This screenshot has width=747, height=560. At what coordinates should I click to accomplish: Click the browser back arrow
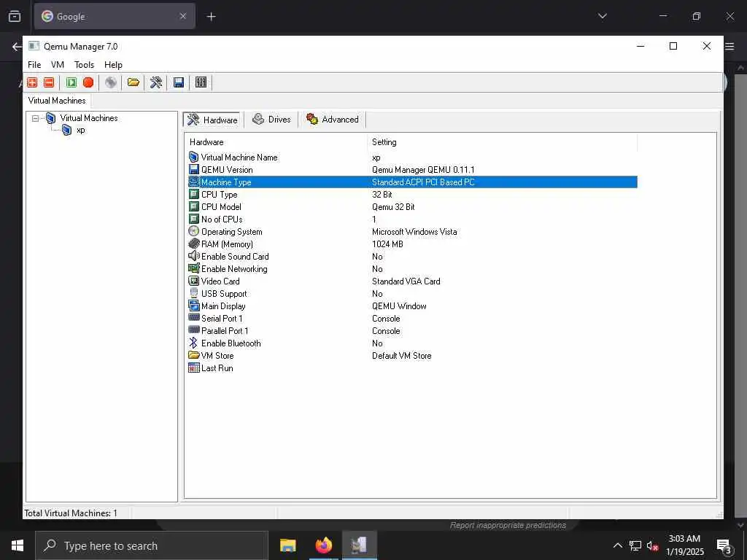click(17, 47)
